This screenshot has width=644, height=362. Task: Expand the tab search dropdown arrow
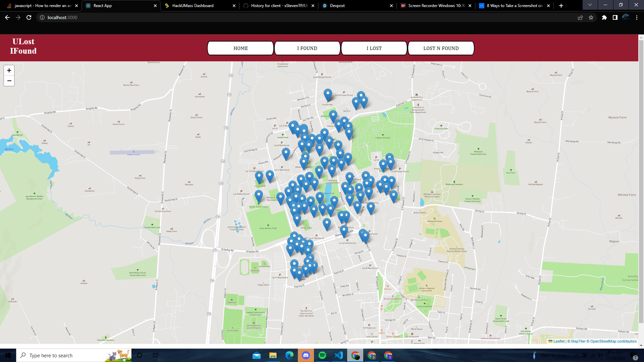(590, 5)
